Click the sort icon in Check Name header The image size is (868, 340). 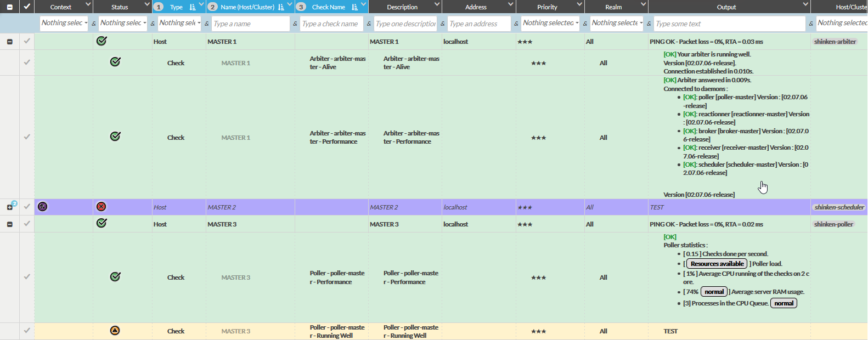[354, 7]
